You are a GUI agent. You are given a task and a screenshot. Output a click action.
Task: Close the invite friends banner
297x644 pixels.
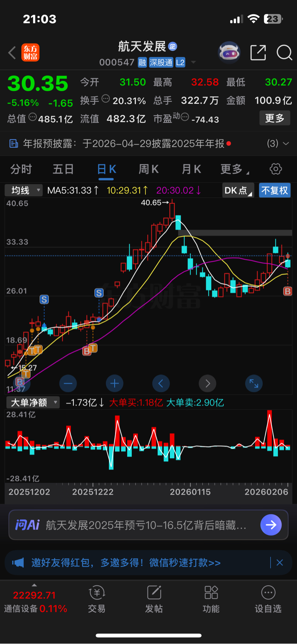(x=280, y=563)
